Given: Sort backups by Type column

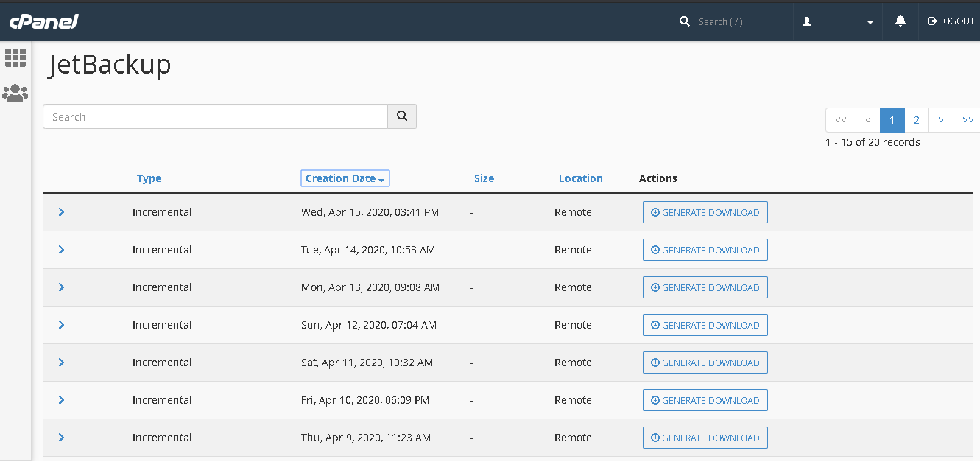Looking at the screenshot, I should tap(149, 178).
